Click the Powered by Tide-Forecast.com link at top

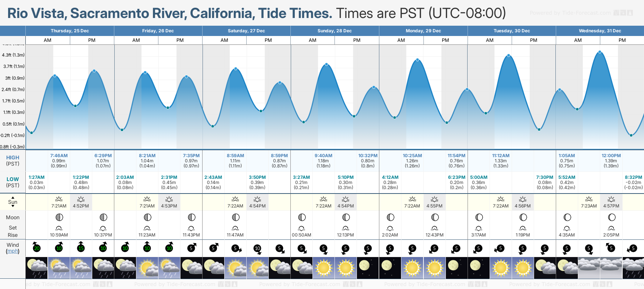point(570,13)
